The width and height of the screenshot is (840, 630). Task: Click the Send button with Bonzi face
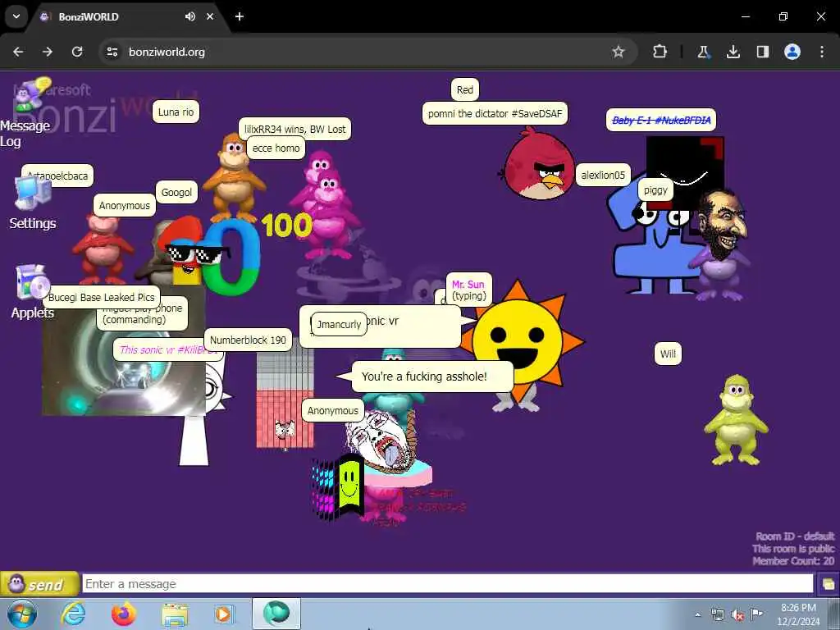coord(39,584)
